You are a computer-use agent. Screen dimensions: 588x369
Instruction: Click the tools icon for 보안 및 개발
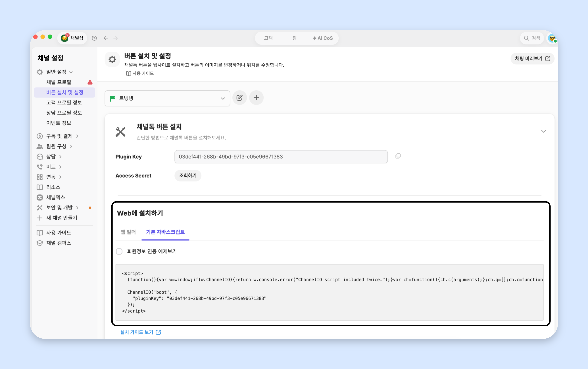40,208
